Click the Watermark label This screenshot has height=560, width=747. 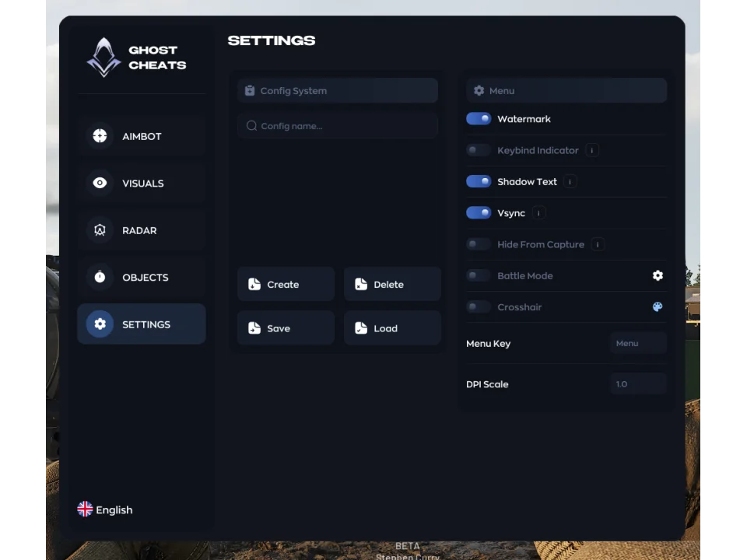click(524, 119)
